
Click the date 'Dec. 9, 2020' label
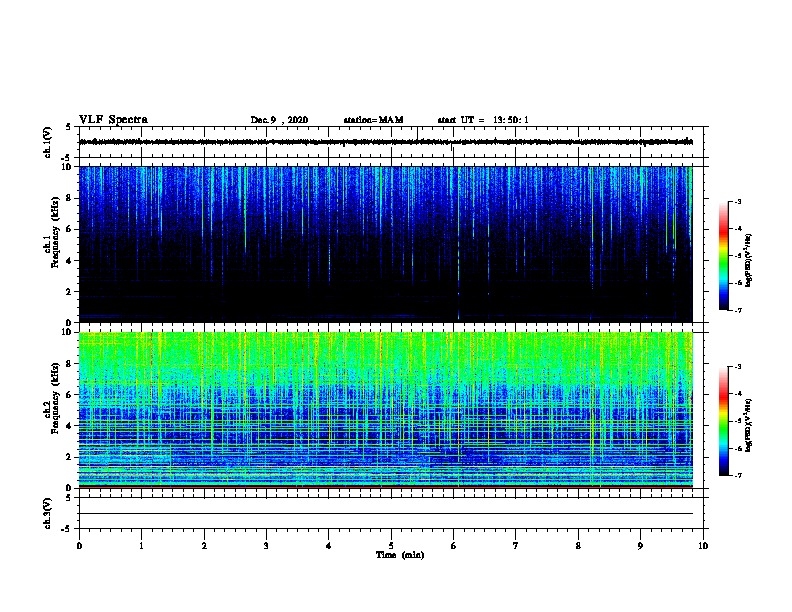point(279,120)
